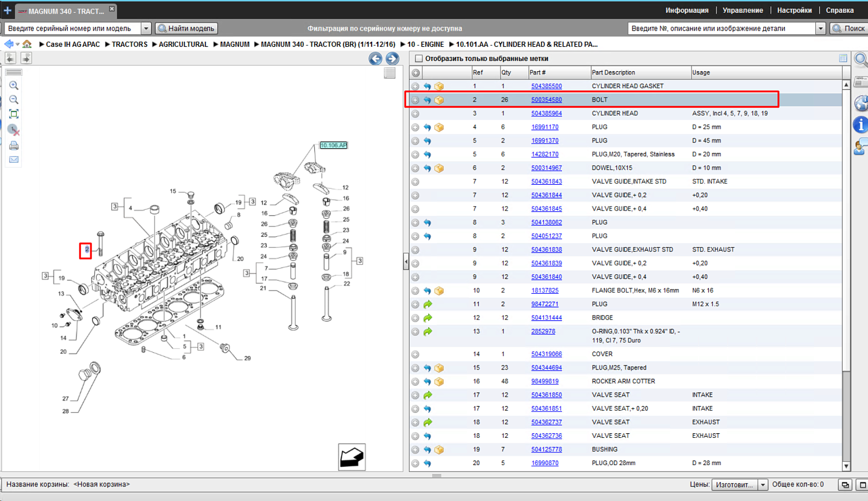Go to the TRACTORS breadcrumb
The image size is (868, 501).
(130, 44)
